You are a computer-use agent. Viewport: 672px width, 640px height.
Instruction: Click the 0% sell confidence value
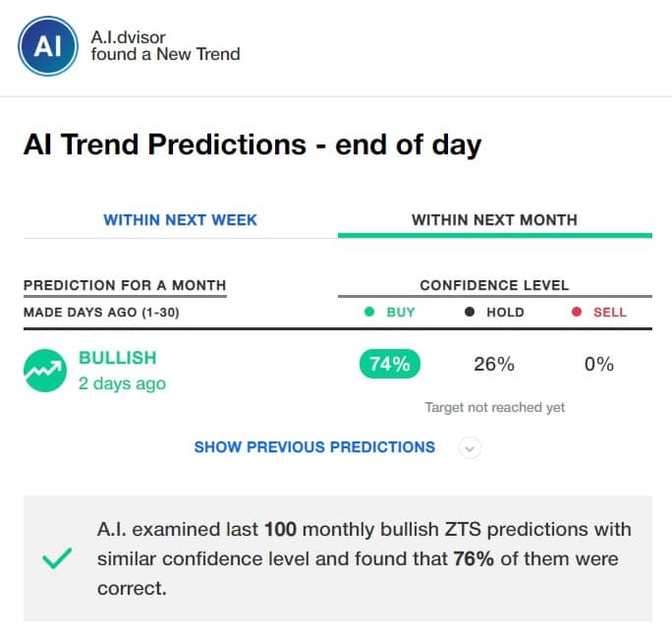[598, 365]
